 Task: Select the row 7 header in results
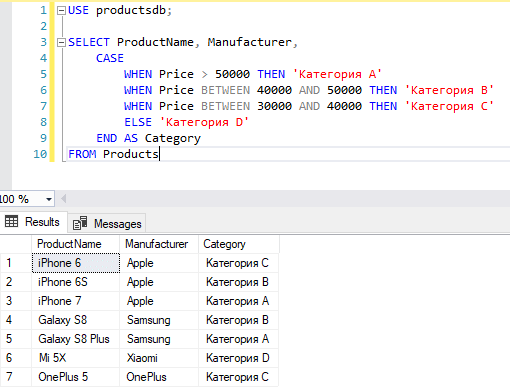(x=16, y=377)
